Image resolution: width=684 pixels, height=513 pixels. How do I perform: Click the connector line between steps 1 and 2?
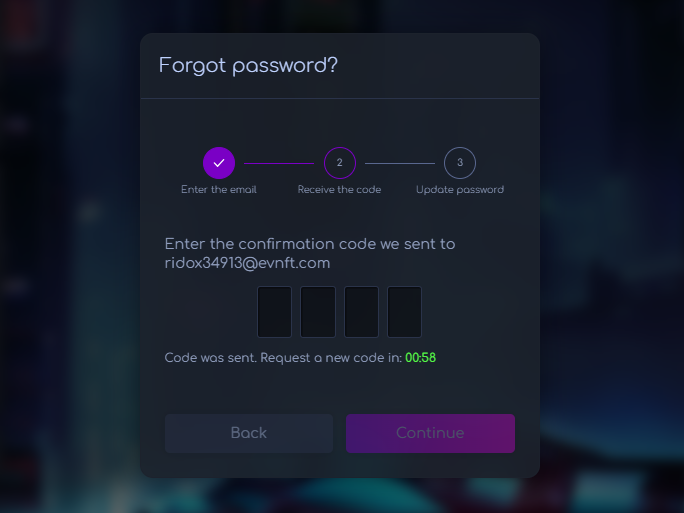tap(279, 163)
